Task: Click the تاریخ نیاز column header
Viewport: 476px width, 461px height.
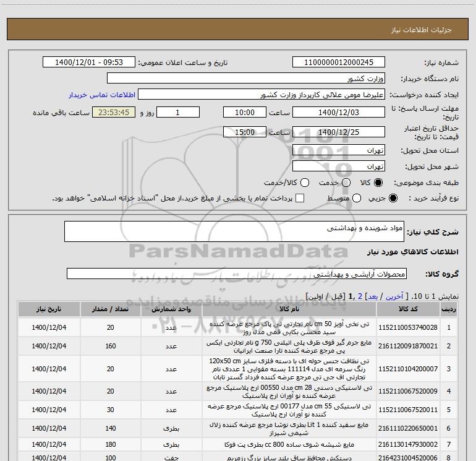Action: click(x=49, y=309)
